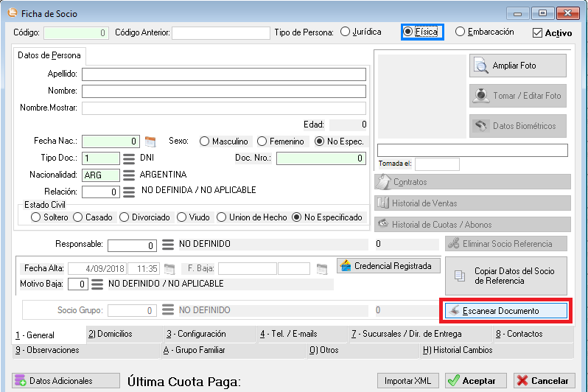Toggle the Activo checkbox
The width and height of the screenshot is (588, 392).
click(537, 32)
